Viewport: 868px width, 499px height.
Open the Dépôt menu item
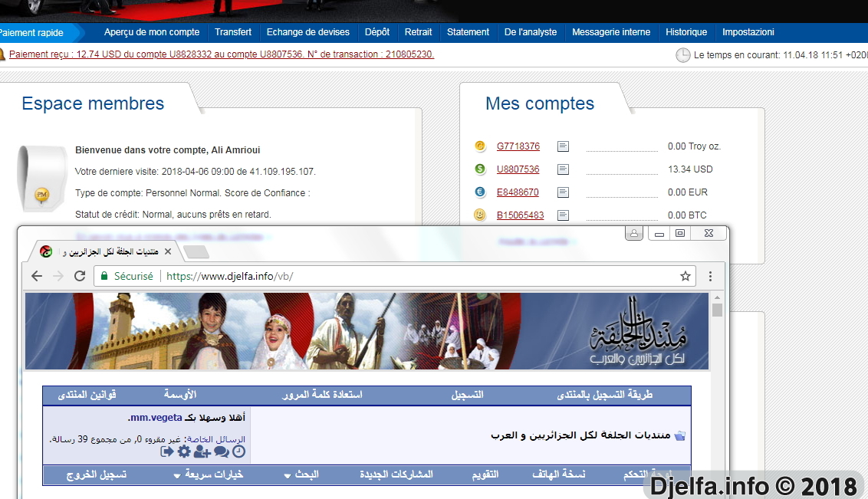(377, 32)
